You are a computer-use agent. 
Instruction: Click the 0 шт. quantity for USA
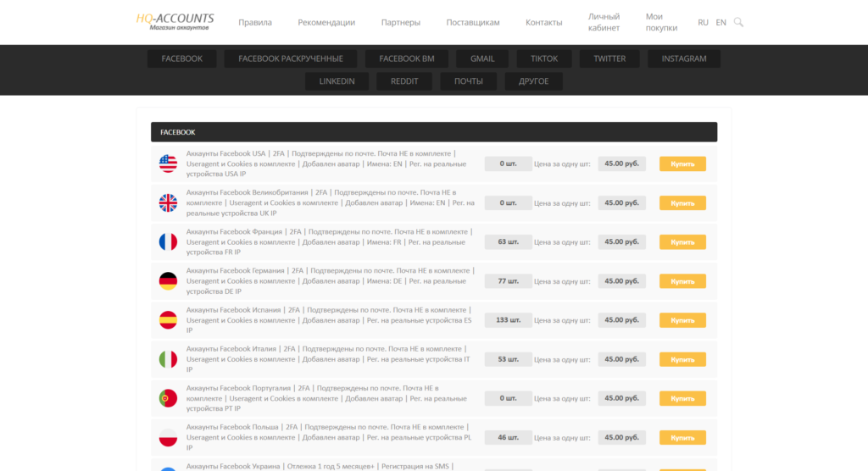pos(509,163)
